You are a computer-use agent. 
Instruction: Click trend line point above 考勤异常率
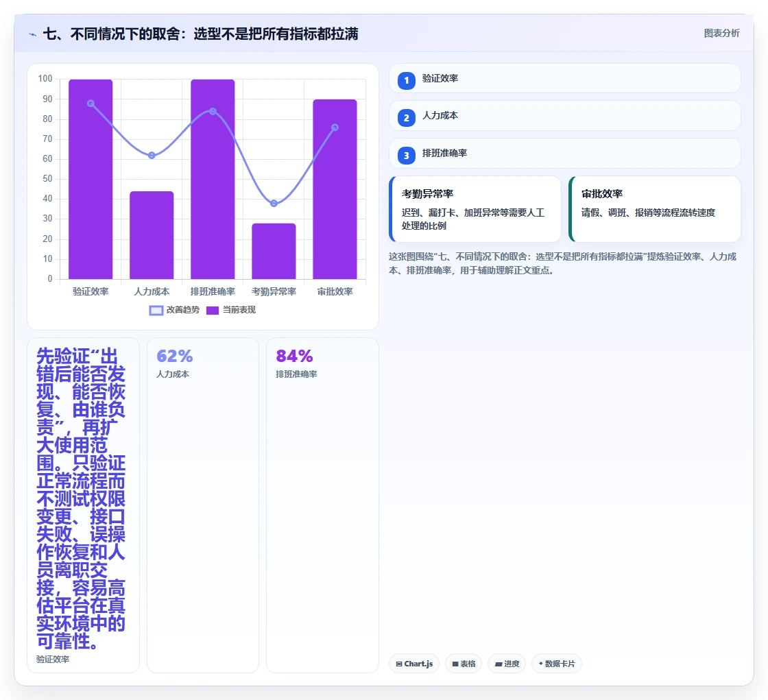click(274, 204)
